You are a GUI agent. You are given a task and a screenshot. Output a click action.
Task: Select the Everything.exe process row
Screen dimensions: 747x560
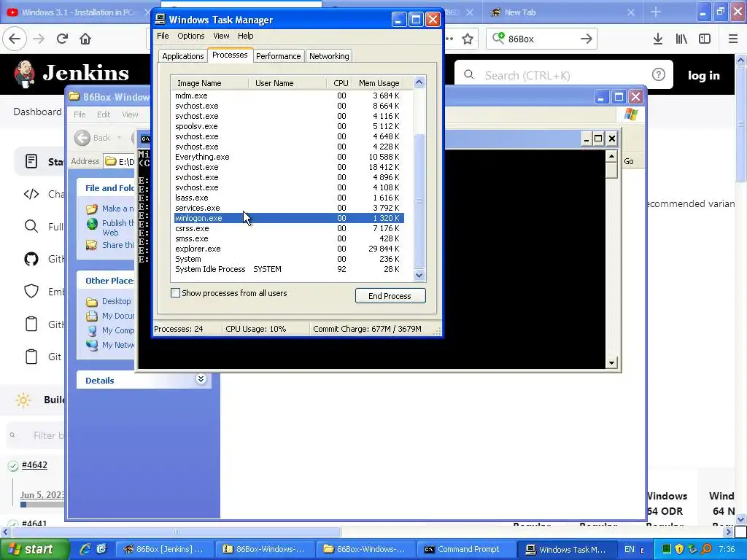point(289,157)
